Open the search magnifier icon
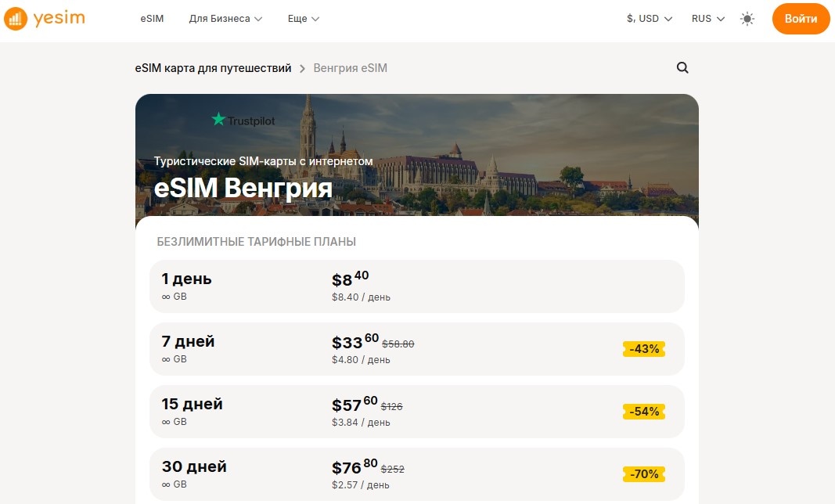This screenshot has height=504, width=835. [682, 68]
